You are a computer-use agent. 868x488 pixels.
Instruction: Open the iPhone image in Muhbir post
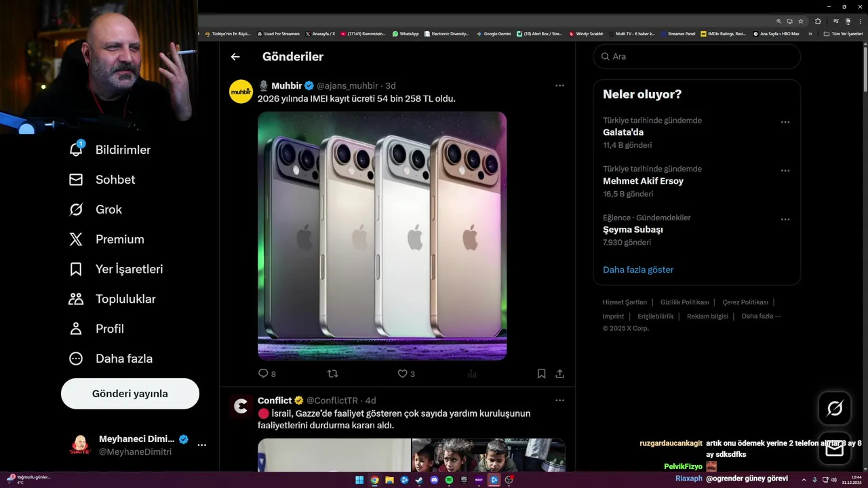coord(382,236)
